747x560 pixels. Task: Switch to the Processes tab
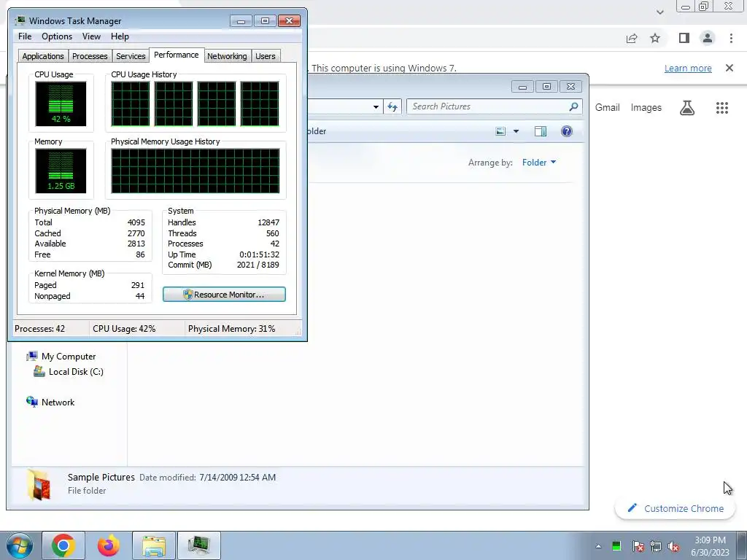90,55
